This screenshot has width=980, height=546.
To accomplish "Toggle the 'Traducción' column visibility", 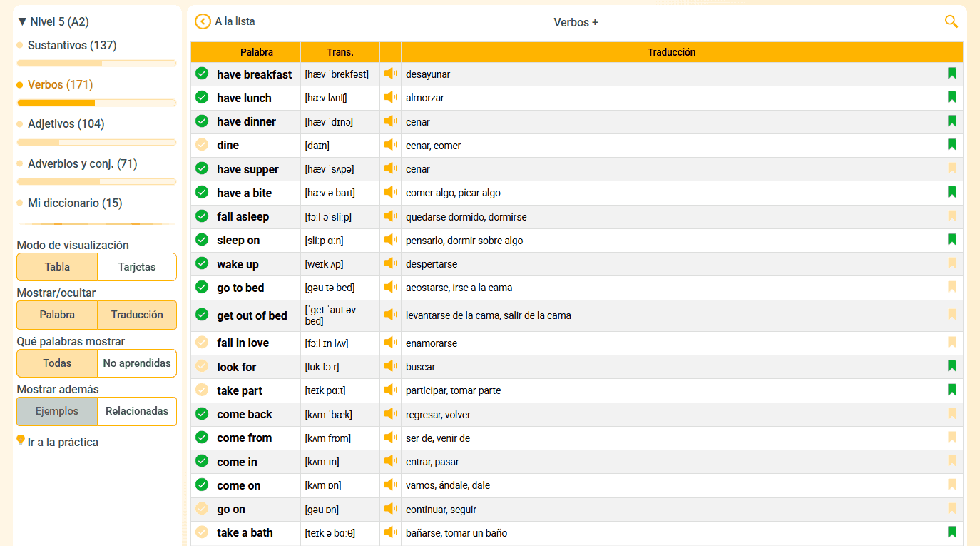I will pyautogui.click(x=137, y=315).
